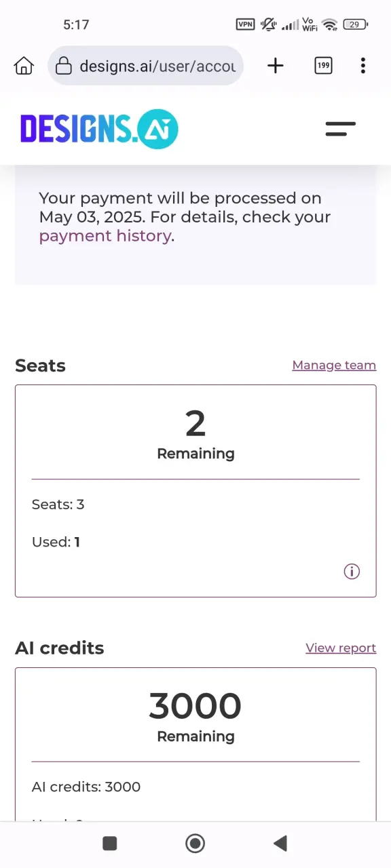
Task: Tap the Seats section heading
Action: click(x=40, y=366)
